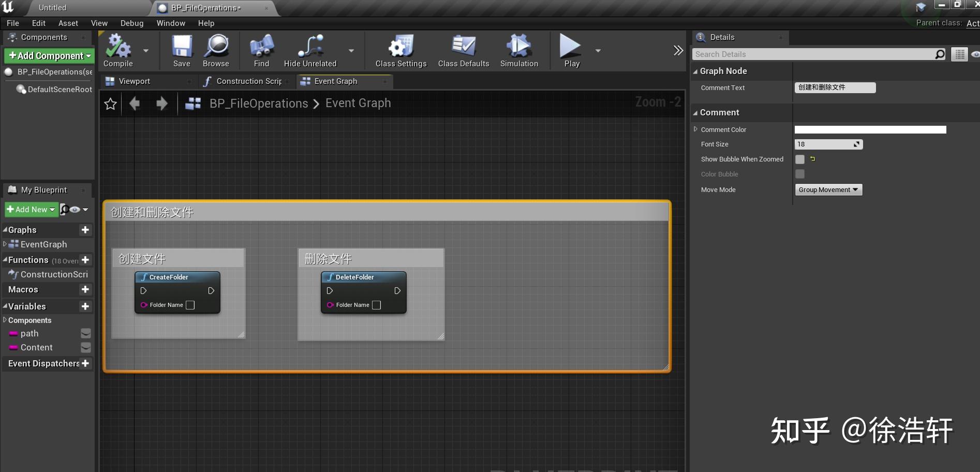The height and width of the screenshot is (472, 980).
Task: Click the white Comment Color swatch
Action: point(870,129)
